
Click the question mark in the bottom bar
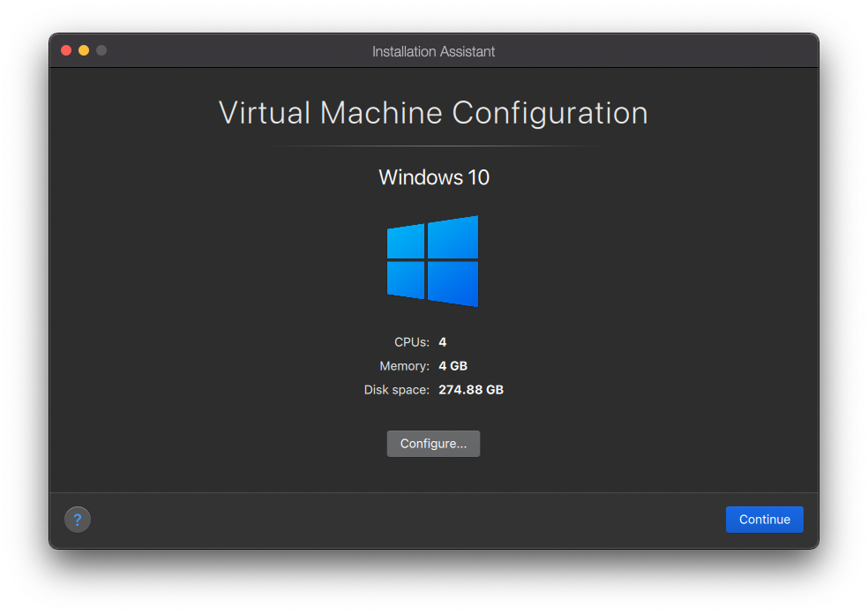[x=77, y=519]
